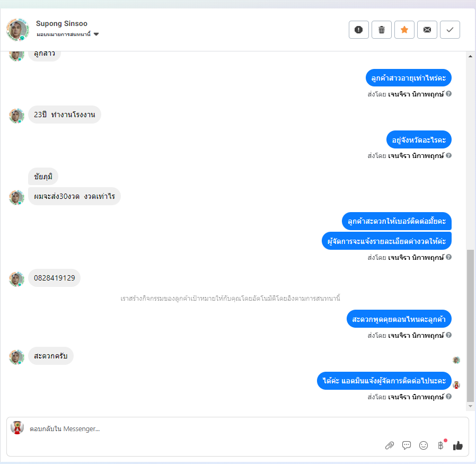Click the help icon beside first sender name

coord(448,94)
